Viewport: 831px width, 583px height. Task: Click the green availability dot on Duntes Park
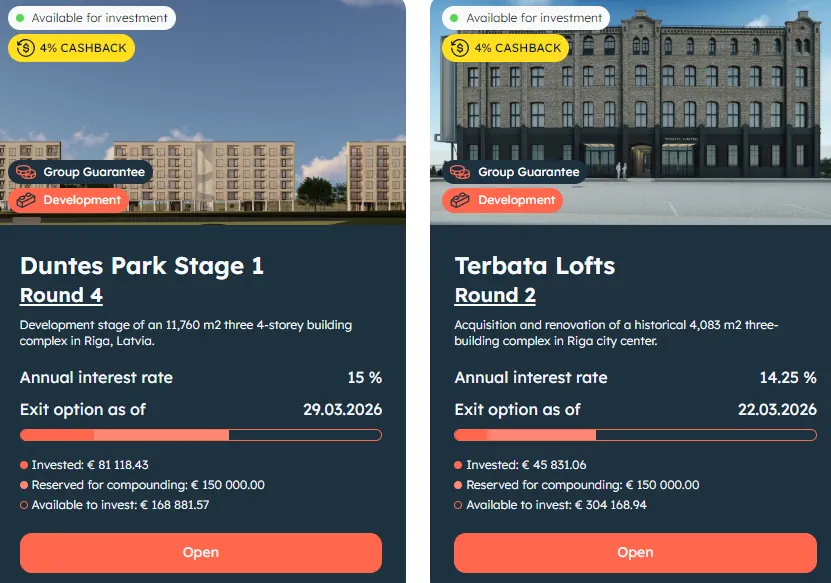(x=20, y=18)
